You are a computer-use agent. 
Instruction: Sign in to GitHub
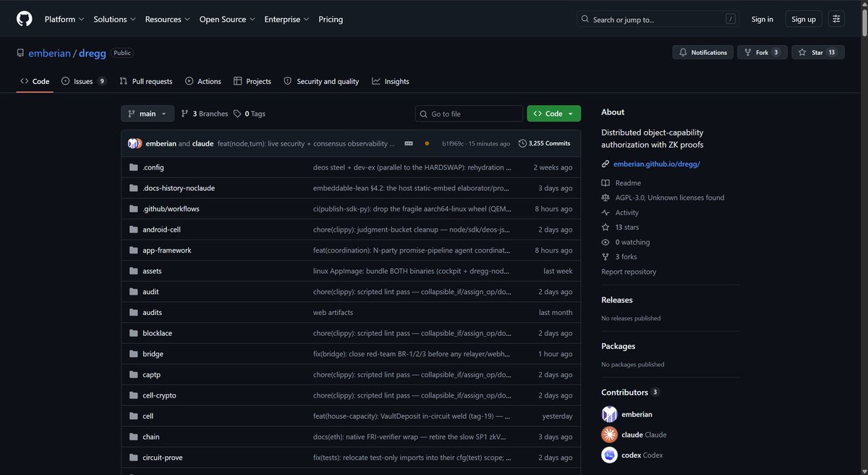[762, 20]
